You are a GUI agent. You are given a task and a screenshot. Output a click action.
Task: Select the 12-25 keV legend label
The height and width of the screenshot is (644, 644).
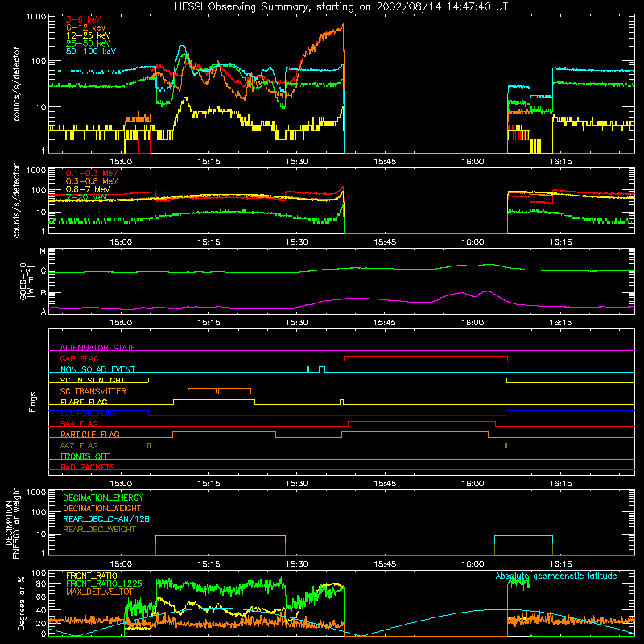coord(89,35)
